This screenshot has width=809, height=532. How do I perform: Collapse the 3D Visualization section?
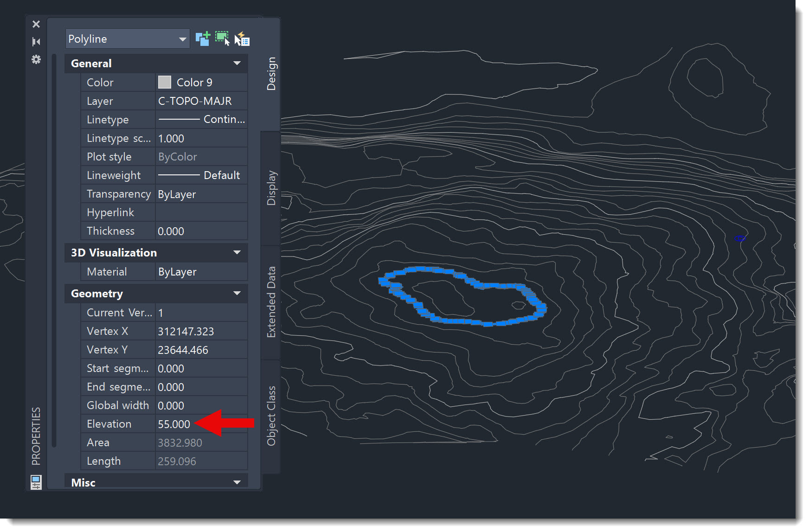pos(238,253)
